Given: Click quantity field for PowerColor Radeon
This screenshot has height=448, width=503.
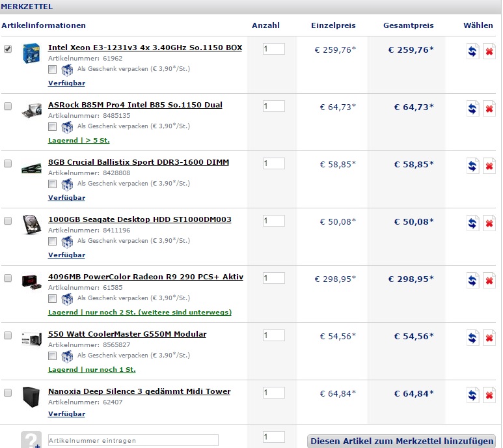Looking at the screenshot, I should click(x=274, y=278).
